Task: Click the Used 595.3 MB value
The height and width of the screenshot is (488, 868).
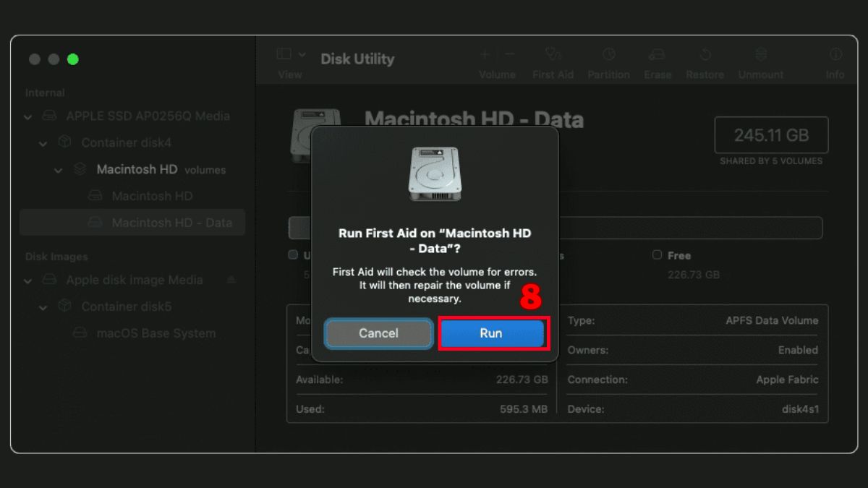Action: 524,409
